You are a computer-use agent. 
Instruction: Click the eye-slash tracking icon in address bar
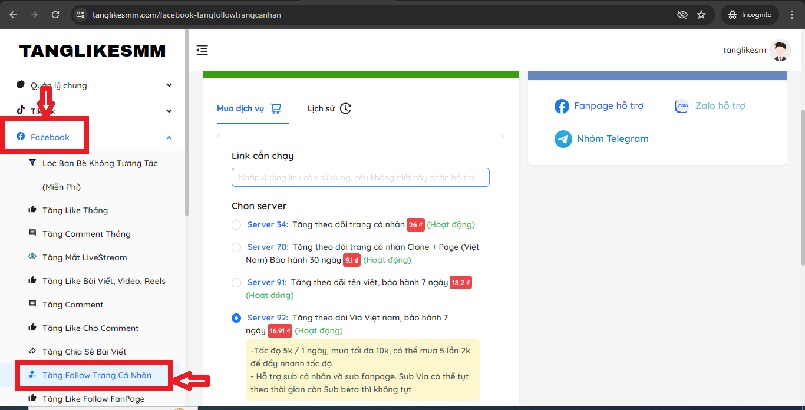(x=682, y=15)
